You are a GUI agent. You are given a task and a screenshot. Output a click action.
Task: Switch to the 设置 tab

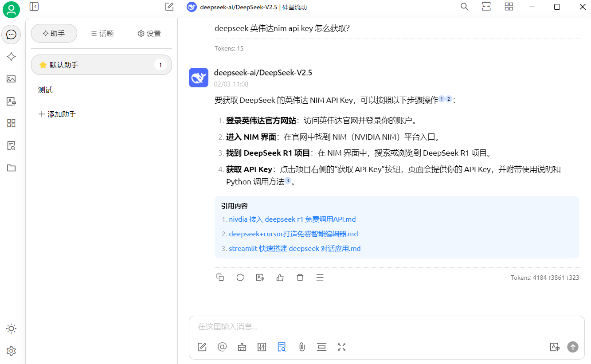tap(149, 33)
